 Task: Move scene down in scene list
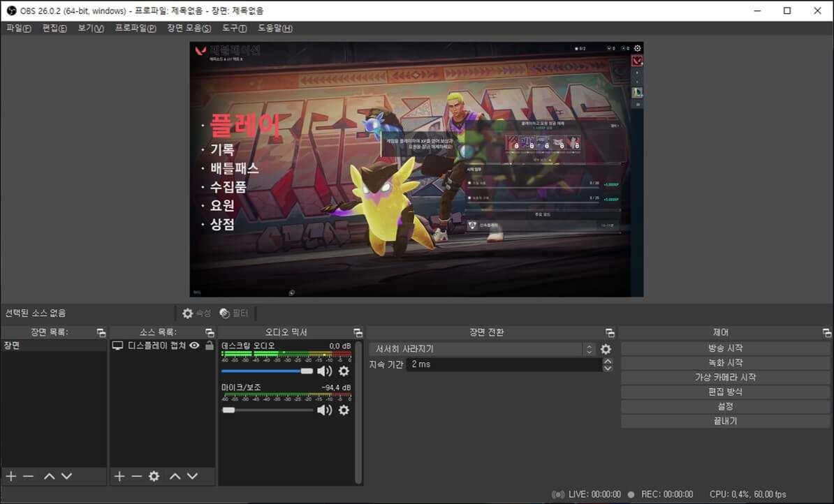(x=66, y=476)
